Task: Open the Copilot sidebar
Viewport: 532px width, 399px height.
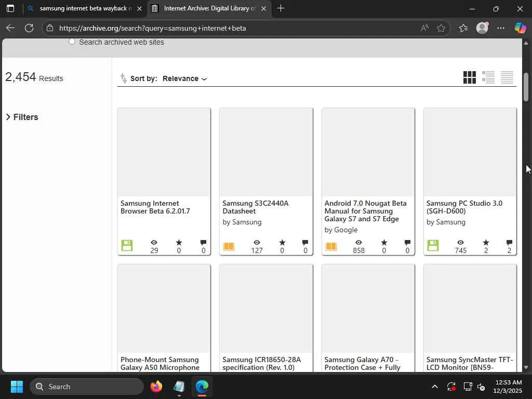Action: click(520, 28)
